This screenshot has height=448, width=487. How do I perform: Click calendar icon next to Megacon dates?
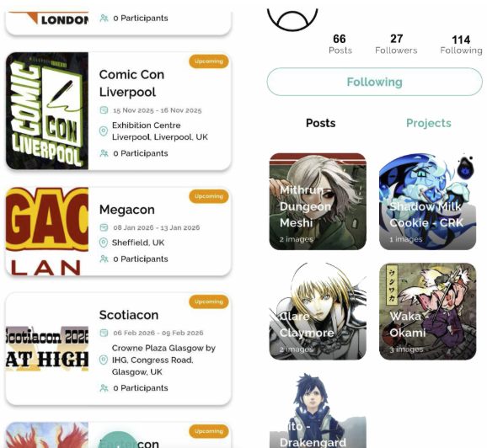104,227
